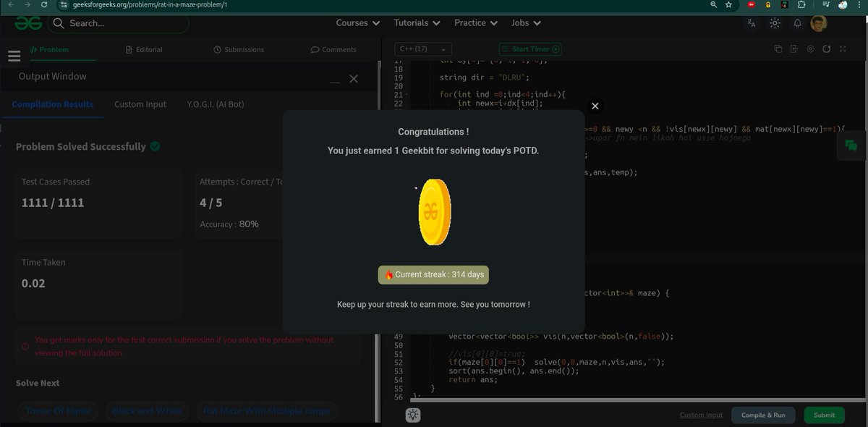
Task: Toggle the light/dark theme sun icon
Action: [x=775, y=23]
